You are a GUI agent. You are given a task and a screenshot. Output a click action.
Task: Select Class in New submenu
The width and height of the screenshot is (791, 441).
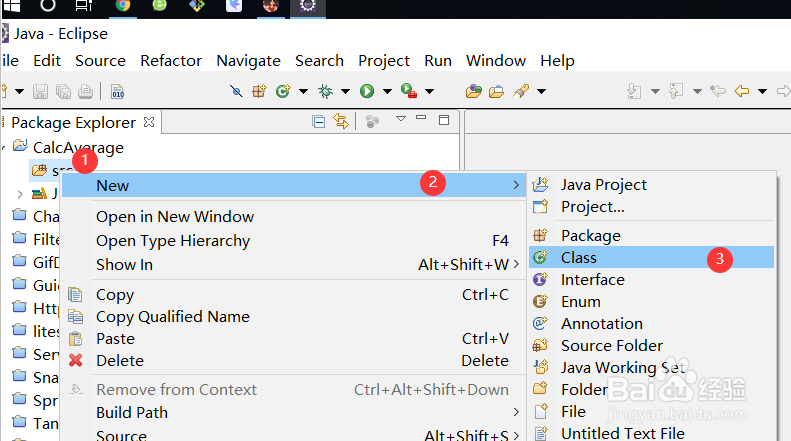coord(651,257)
